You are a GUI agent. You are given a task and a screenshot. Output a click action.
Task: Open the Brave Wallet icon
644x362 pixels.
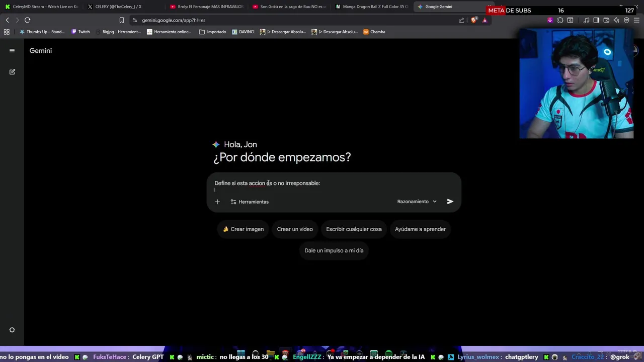pos(606,20)
